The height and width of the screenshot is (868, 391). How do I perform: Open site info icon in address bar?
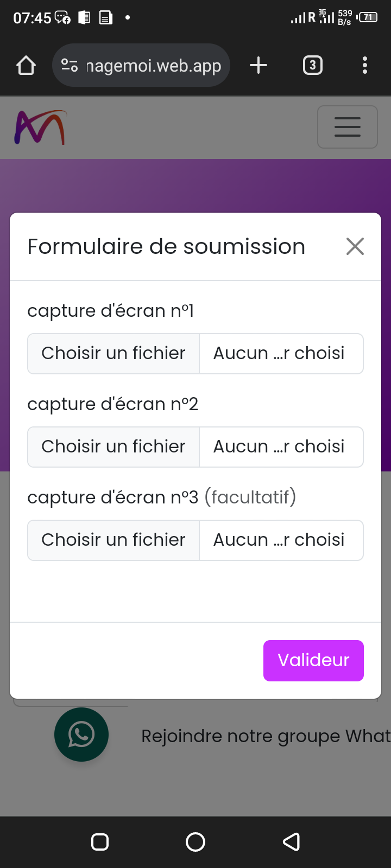pyautogui.click(x=69, y=66)
